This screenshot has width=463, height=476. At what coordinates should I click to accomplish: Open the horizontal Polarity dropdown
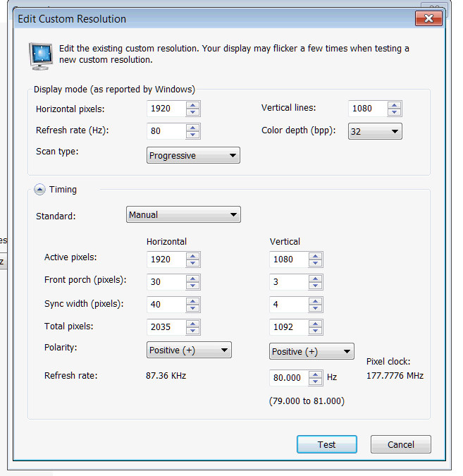pyautogui.click(x=189, y=350)
